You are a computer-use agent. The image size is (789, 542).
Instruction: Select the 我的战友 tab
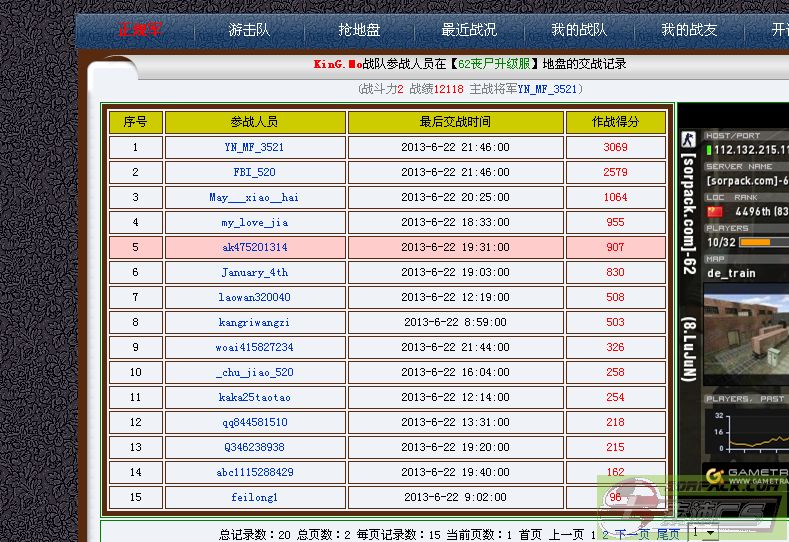(x=689, y=30)
